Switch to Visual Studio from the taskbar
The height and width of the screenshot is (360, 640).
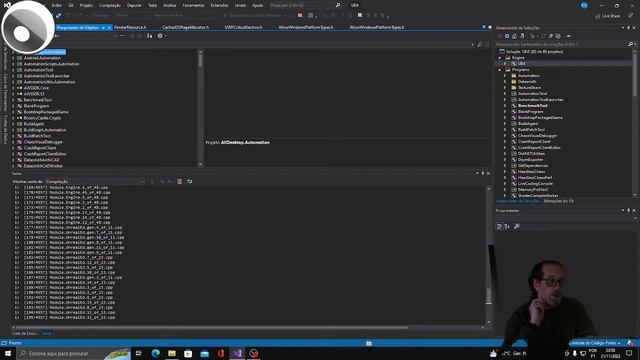[x=237, y=353]
